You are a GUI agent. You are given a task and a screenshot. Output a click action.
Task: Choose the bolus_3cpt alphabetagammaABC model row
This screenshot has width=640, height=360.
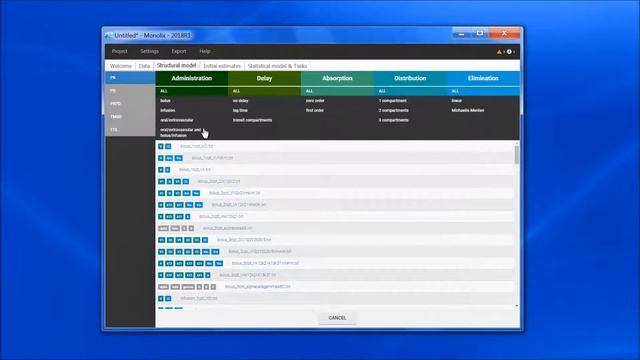pos(335,287)
